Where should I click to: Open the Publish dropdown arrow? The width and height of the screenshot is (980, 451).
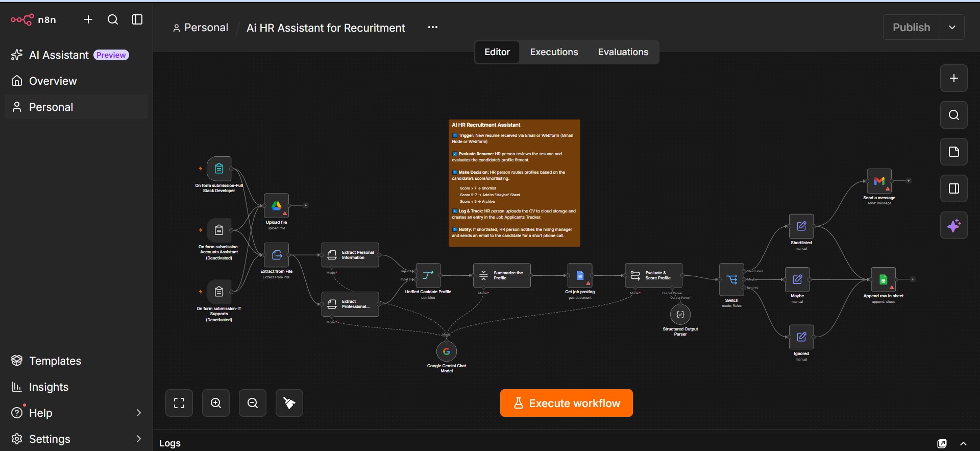pyautogui.click(x=952, y=27)
